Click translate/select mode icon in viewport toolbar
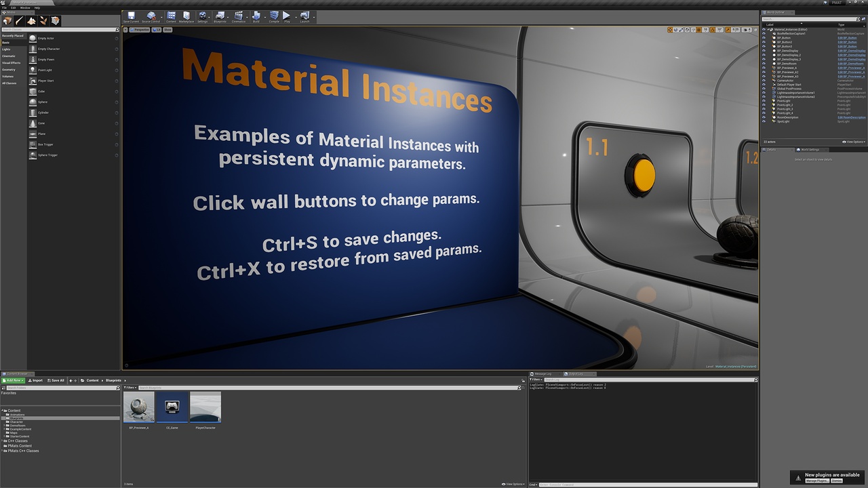 coord(670,30)
